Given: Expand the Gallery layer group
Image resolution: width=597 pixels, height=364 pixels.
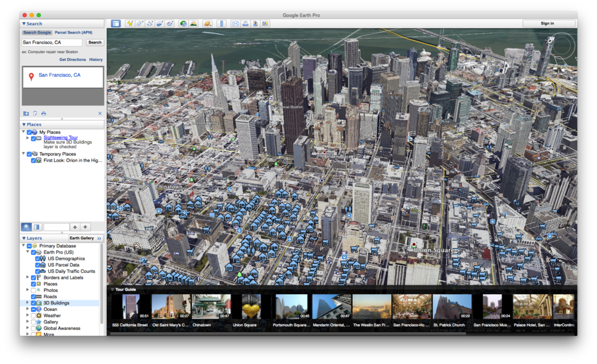Looking at the screenshot, I should click(27, 322).
